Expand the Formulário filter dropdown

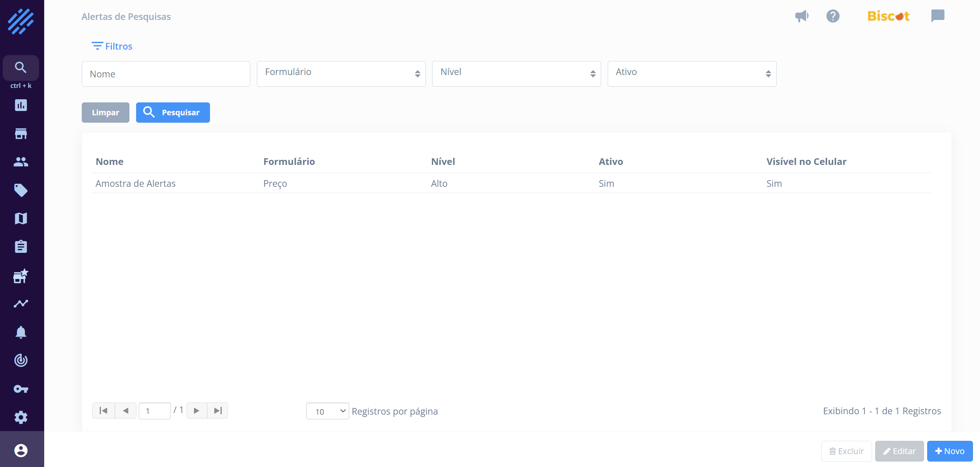[x=341, y=73]
